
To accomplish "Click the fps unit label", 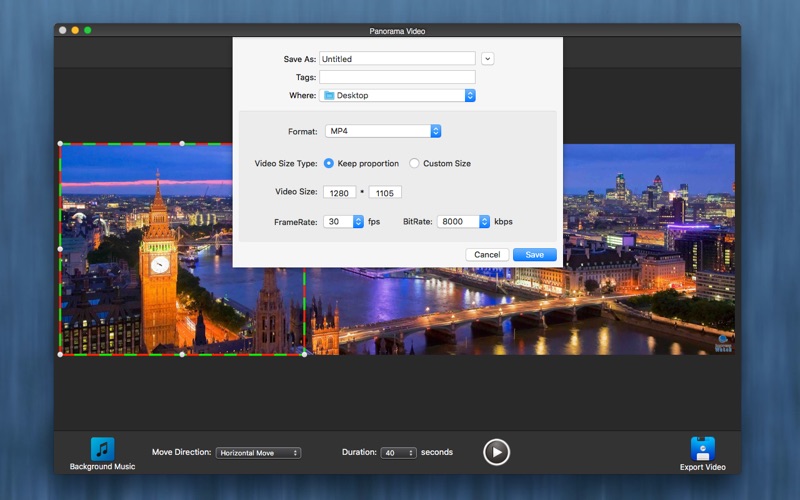I will coord(374,221).
